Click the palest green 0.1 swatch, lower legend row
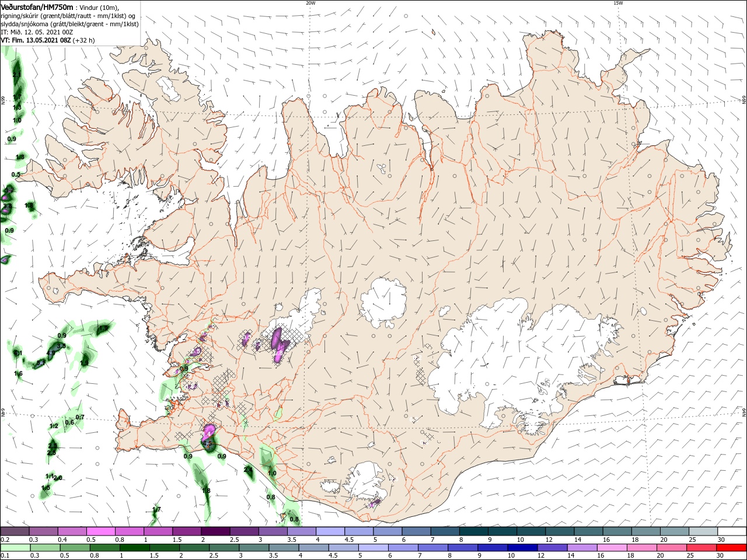This screenshot has height=560, width=747. click(x=15, y=548)
